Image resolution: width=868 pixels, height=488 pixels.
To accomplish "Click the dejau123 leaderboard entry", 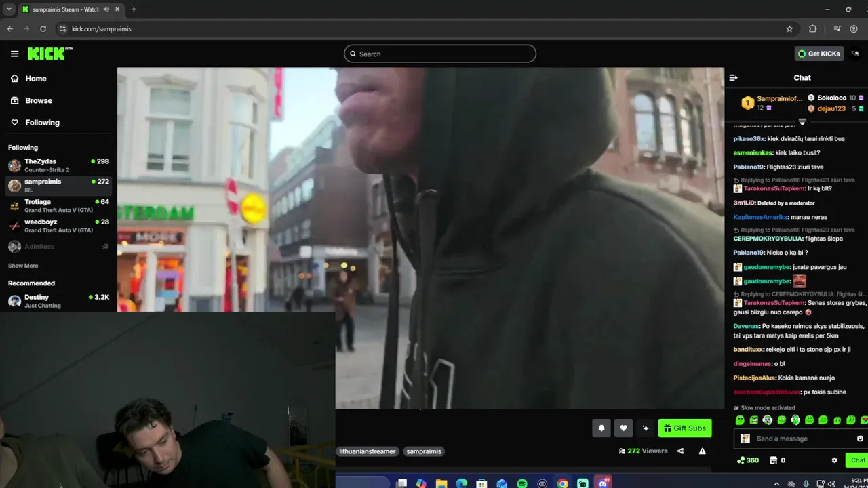I will point(831,108).
